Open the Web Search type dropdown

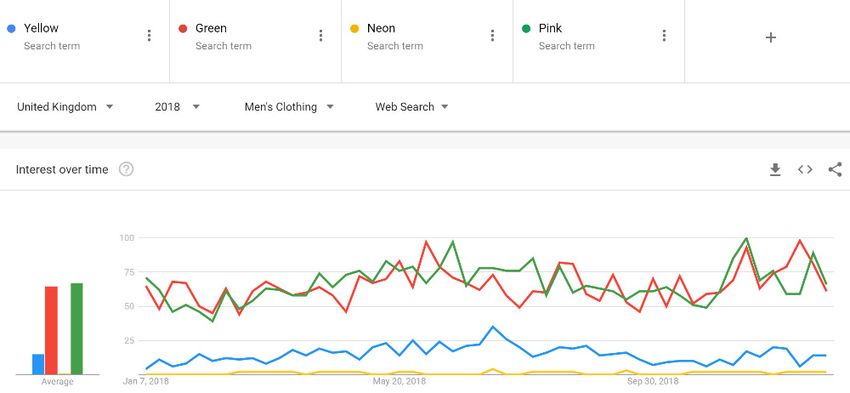411,107
